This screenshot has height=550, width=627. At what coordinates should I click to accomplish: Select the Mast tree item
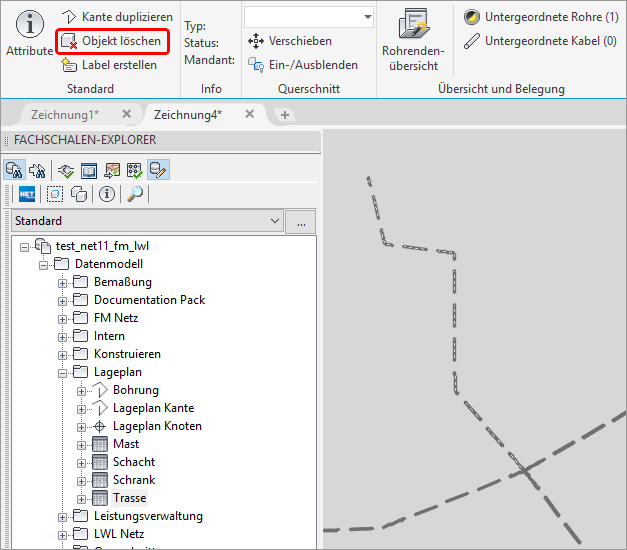(x=126, y=444)
